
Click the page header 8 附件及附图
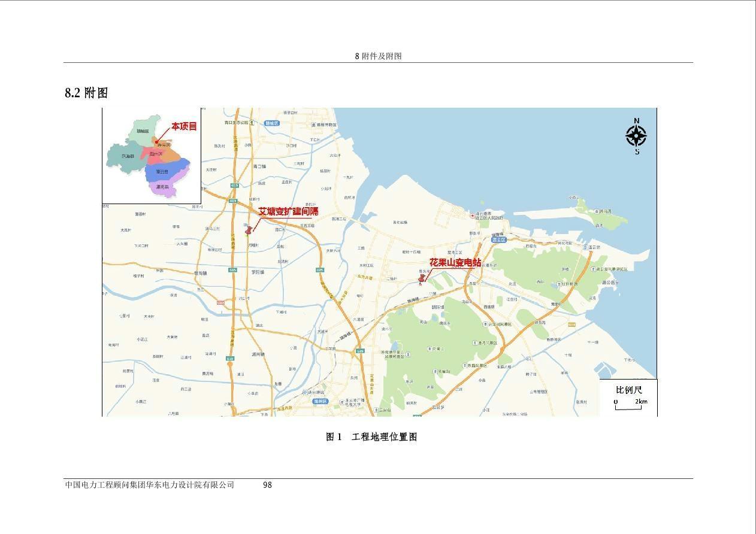click(378, 56)
